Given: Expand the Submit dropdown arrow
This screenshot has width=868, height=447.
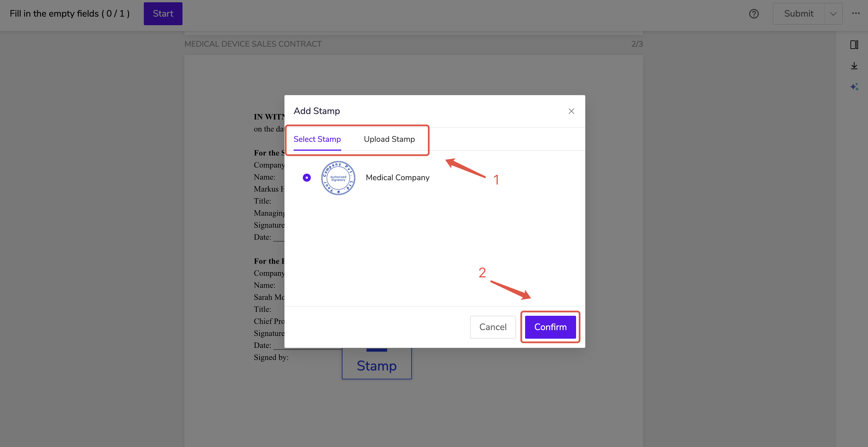Looking at the screenshot, I should [x=833, y=14].
